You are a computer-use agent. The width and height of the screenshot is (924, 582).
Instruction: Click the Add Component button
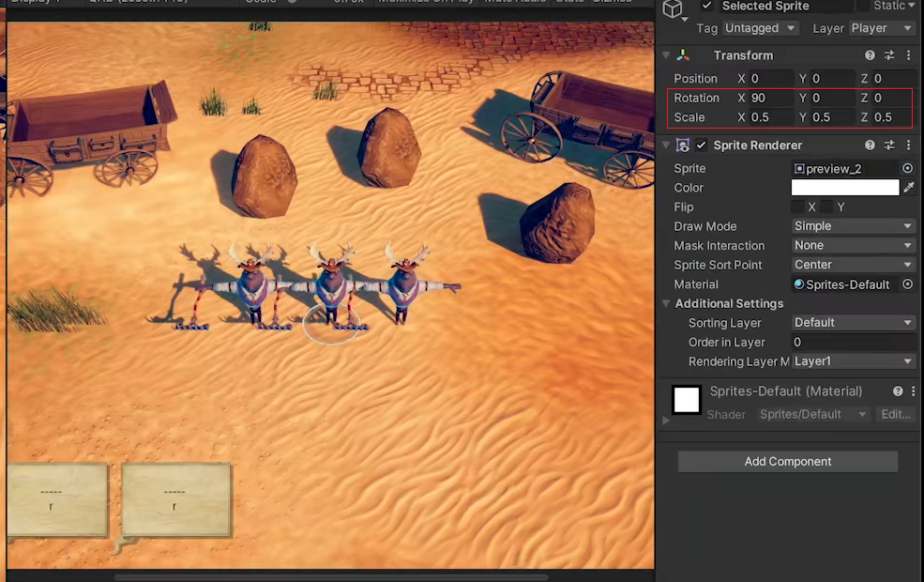pos(788,462)
